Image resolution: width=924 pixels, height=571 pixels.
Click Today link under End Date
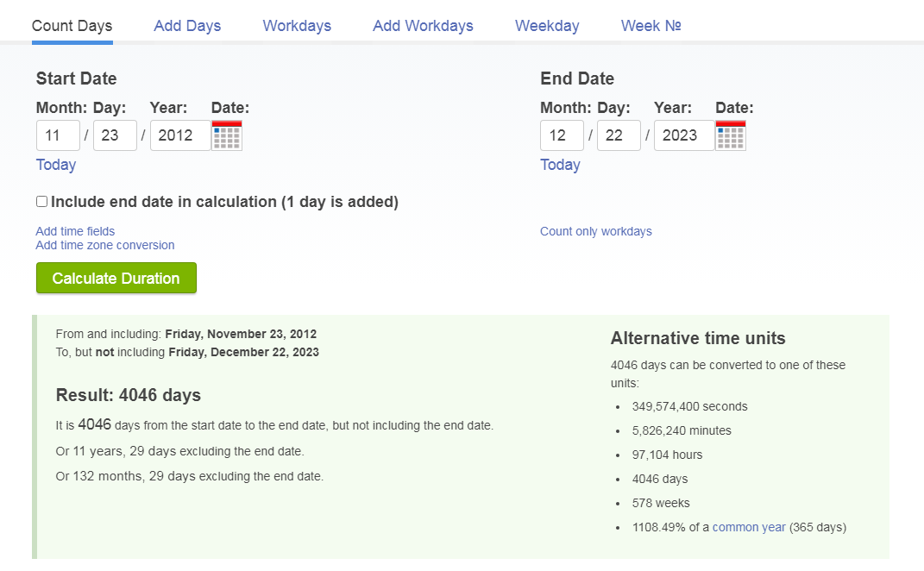560,165
